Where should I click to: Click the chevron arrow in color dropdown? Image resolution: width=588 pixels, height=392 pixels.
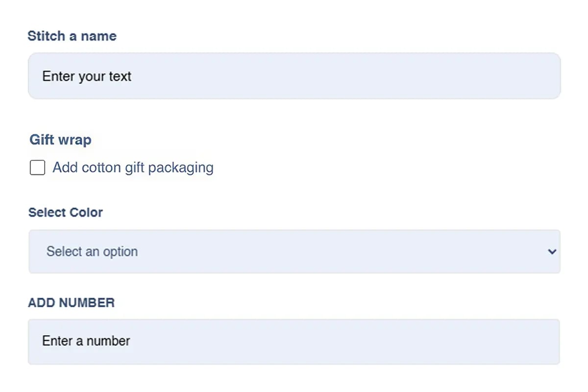(x=552, y=252)
